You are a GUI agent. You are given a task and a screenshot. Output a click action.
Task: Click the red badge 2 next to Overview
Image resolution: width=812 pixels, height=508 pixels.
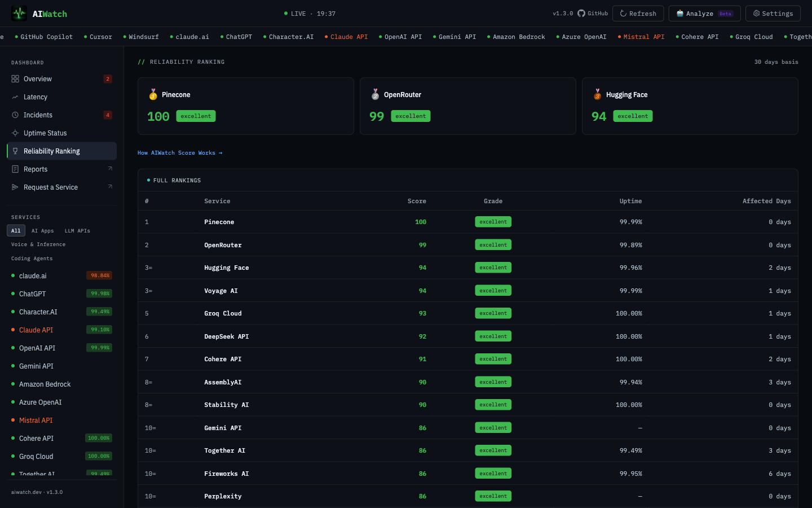coord(108,79)
